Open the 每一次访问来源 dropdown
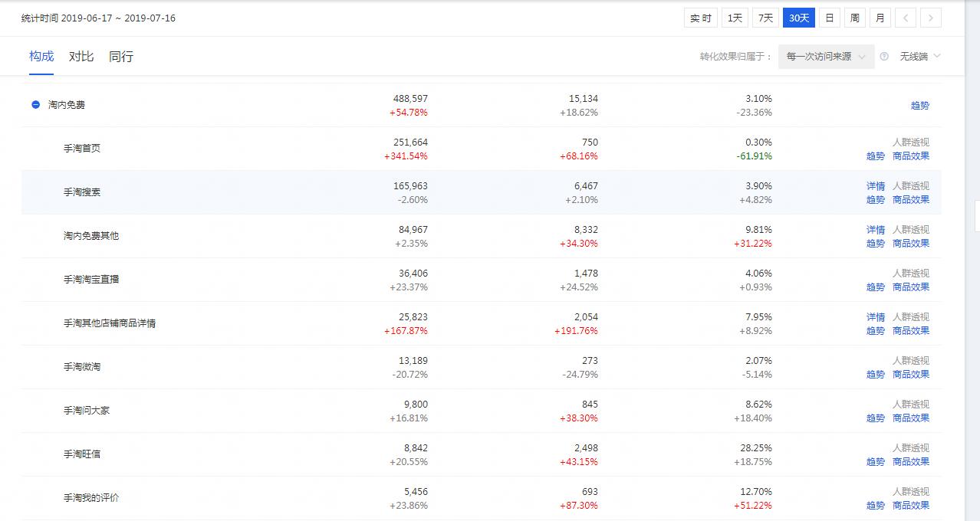The image size is (980, 521). tap(826, 57)
